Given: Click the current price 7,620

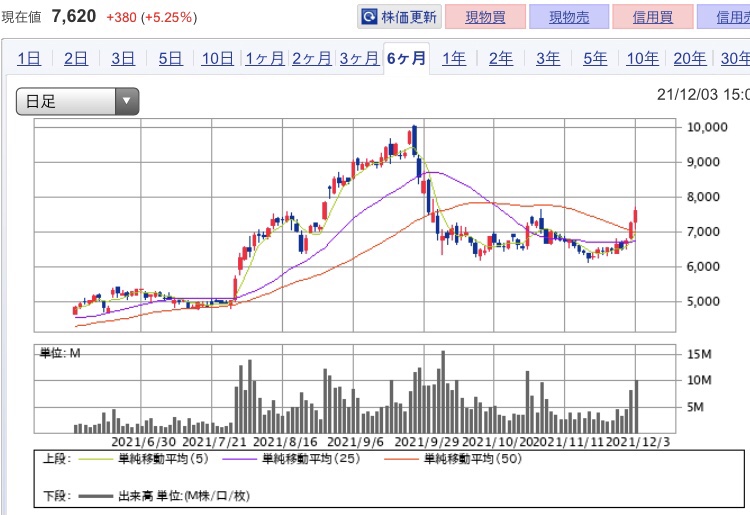Looking at the screenshot, I should 74,16.
